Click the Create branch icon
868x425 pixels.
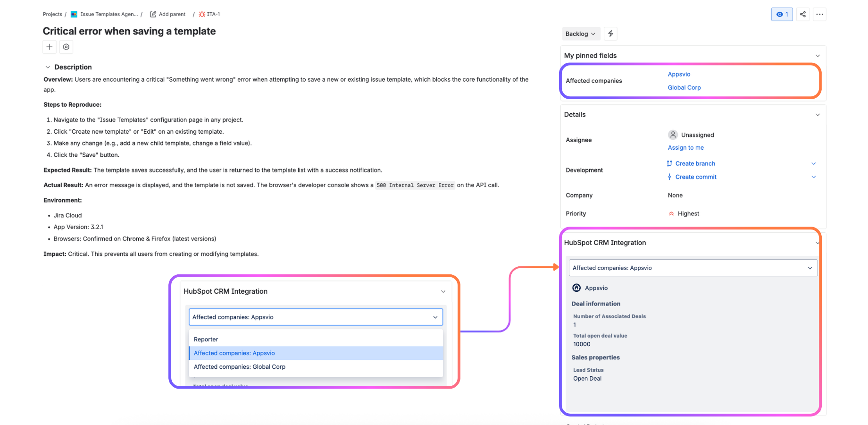pyautogui.click(x=669, y=163)
